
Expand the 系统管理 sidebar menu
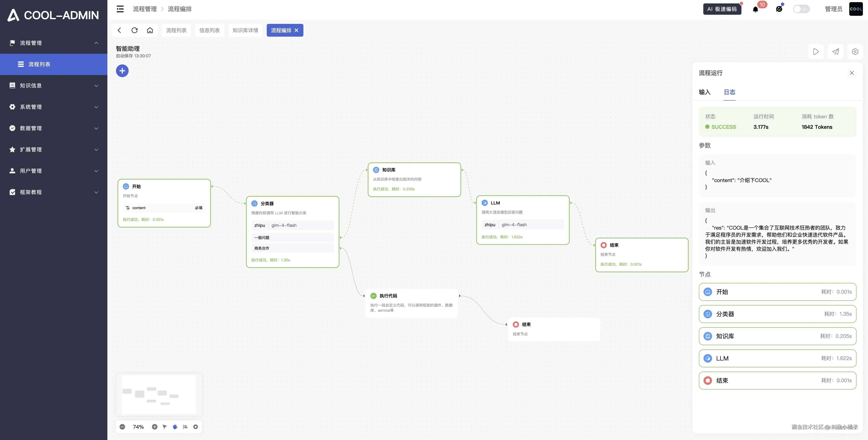[54, 107]
